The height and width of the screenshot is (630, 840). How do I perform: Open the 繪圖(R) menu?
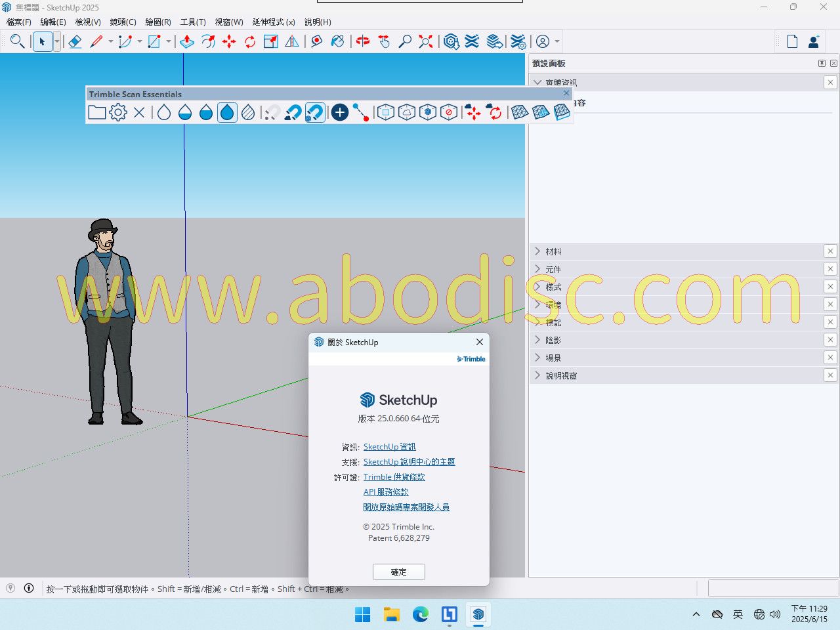point(158,22)
